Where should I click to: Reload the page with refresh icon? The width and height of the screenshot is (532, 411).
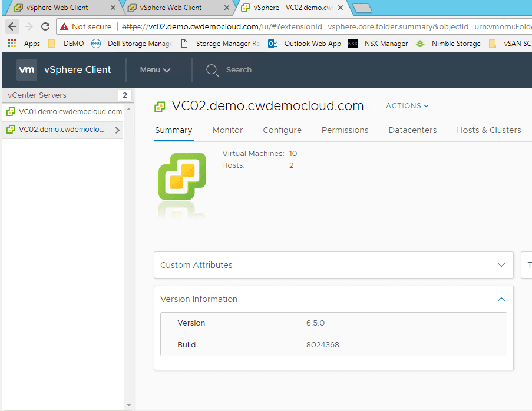45,26
